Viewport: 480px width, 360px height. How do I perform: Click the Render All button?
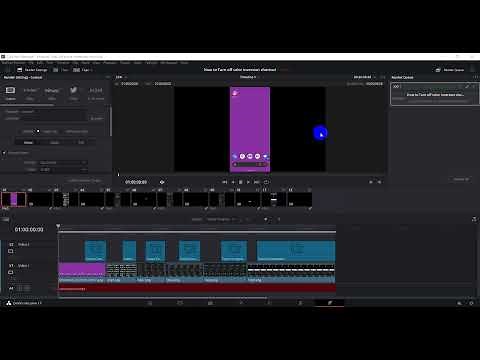[461, 179]
